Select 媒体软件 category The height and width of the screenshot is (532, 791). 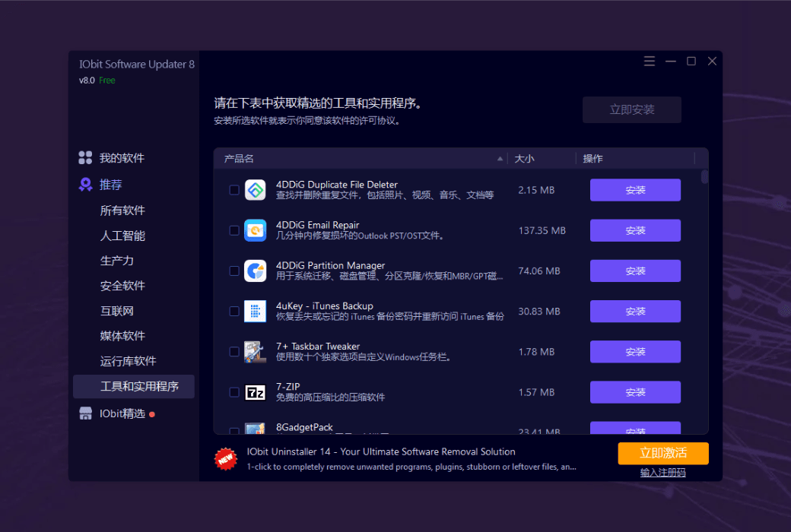pos(122,336)
